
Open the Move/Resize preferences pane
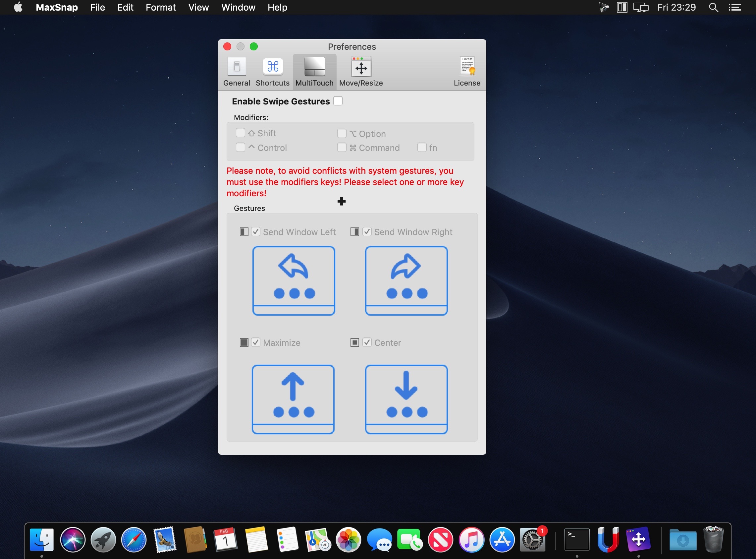pos(361,72)
